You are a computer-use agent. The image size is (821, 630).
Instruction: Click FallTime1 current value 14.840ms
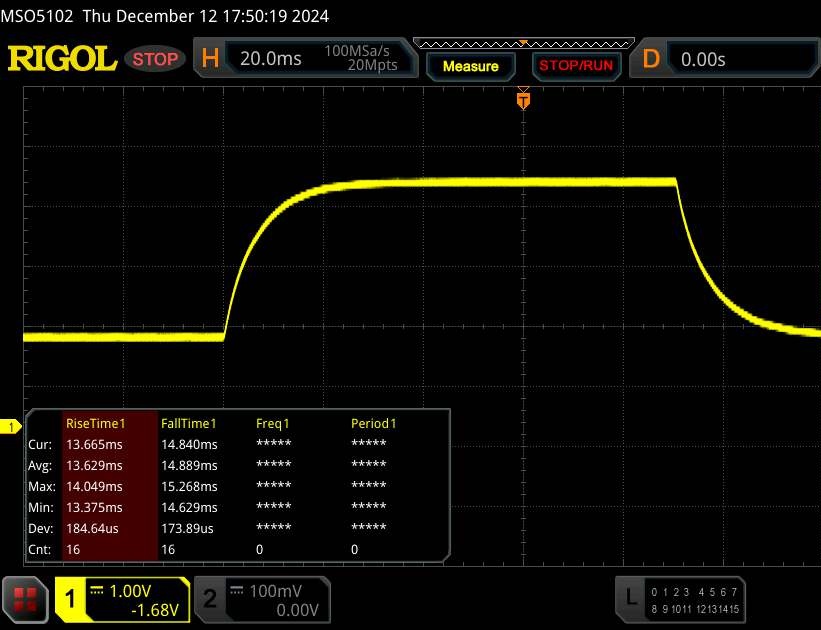point(189,444)
